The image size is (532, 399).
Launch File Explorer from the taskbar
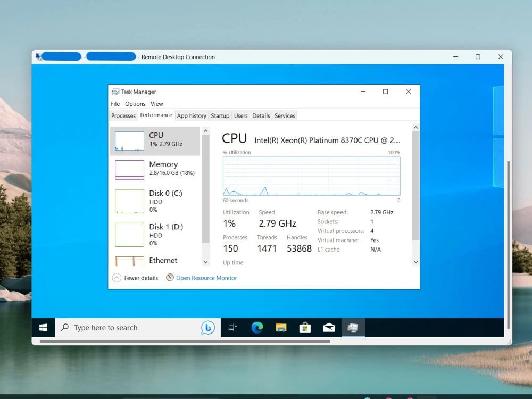point(281,327)
